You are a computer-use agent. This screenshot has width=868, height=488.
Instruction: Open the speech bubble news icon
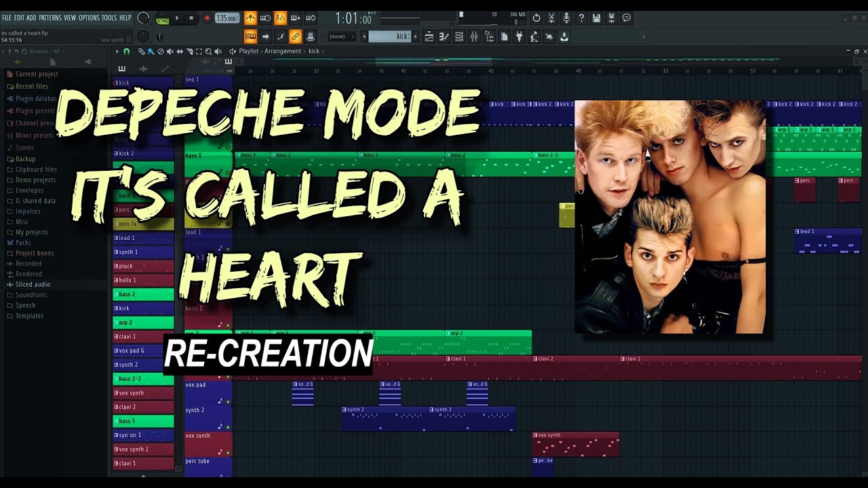627,18
